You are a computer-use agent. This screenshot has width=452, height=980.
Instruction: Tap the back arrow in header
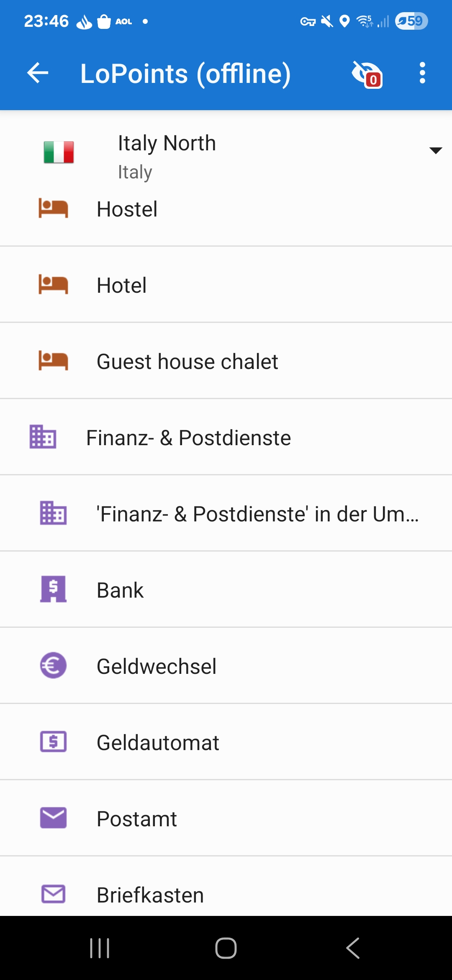pyautogui.click(x=38, y=73)
